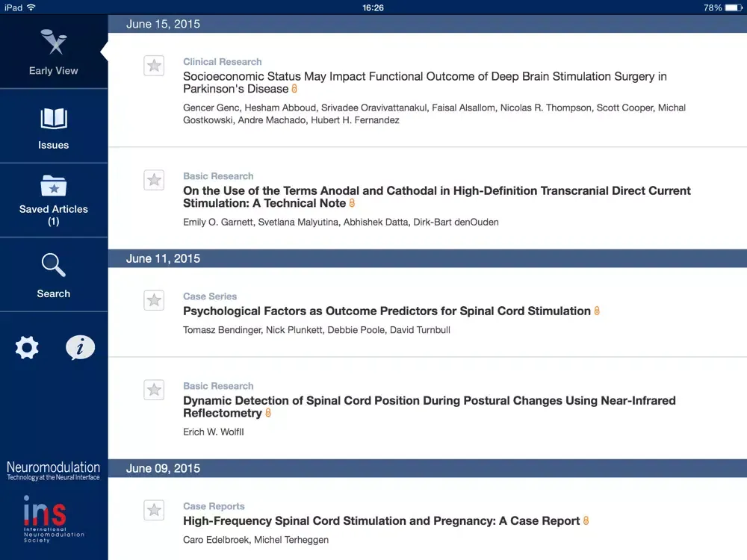The image size is (747, 560).
Task: Click the author name Erich W. Wolf II
Action: 213,432
